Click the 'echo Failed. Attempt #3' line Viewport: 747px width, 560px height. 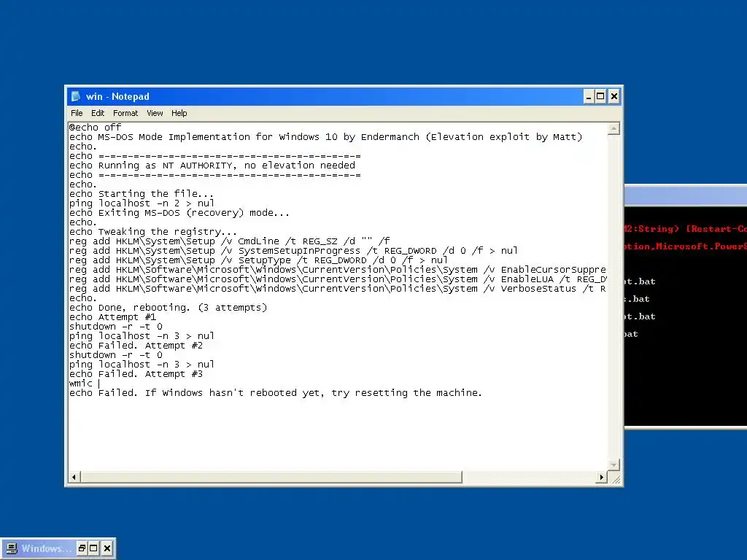point(136,374)
